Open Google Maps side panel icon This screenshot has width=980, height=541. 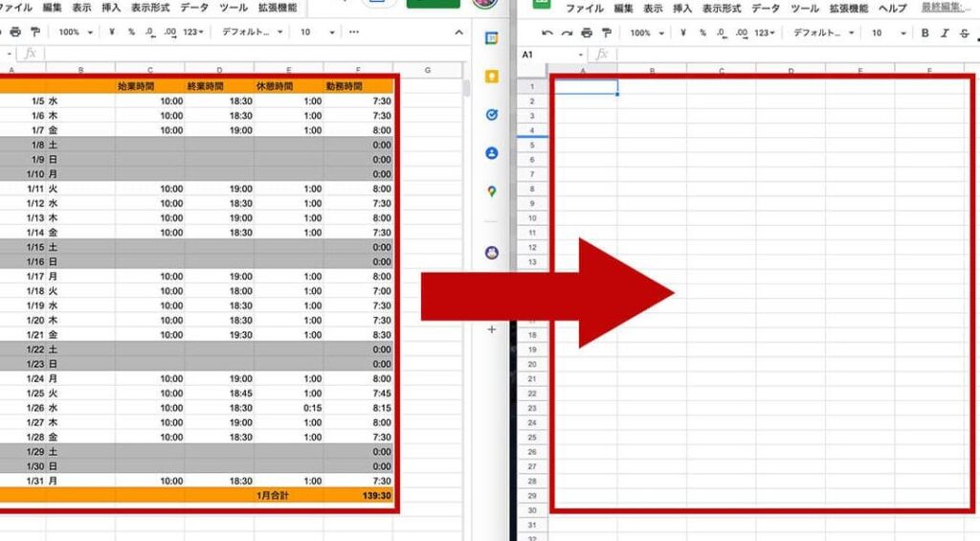coord(492,192)
